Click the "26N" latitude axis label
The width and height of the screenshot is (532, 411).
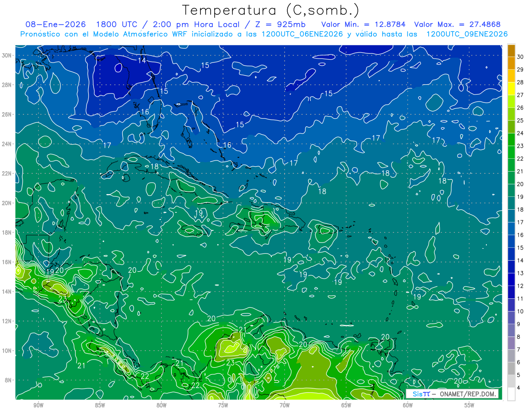point(8,114)
